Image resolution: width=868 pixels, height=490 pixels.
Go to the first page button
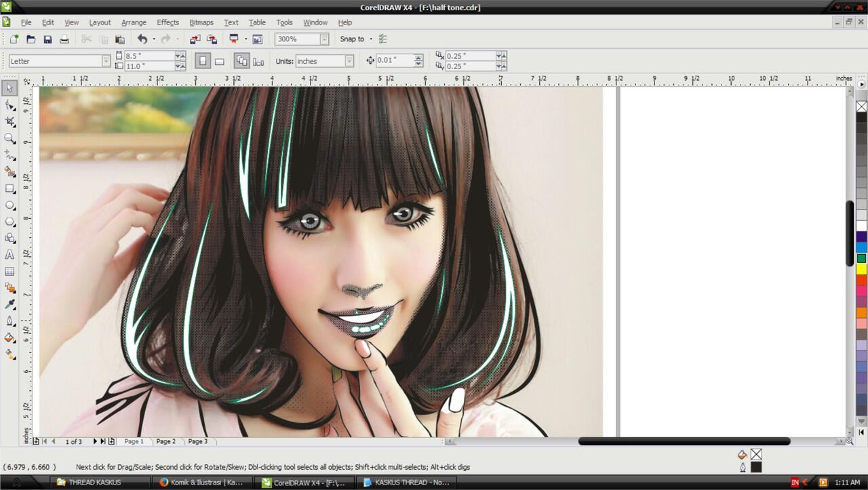pyautogui.click(x=45, y=441)
